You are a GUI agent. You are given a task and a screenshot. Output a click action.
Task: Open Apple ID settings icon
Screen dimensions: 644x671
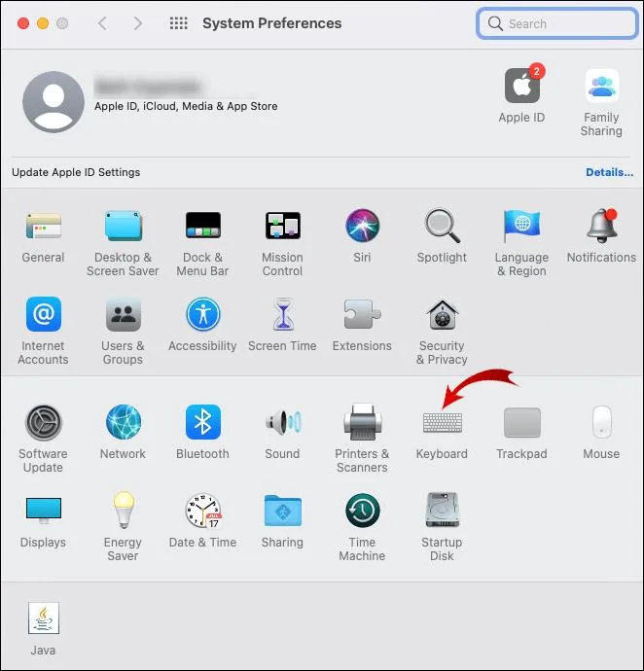click(x=522, y=86)
